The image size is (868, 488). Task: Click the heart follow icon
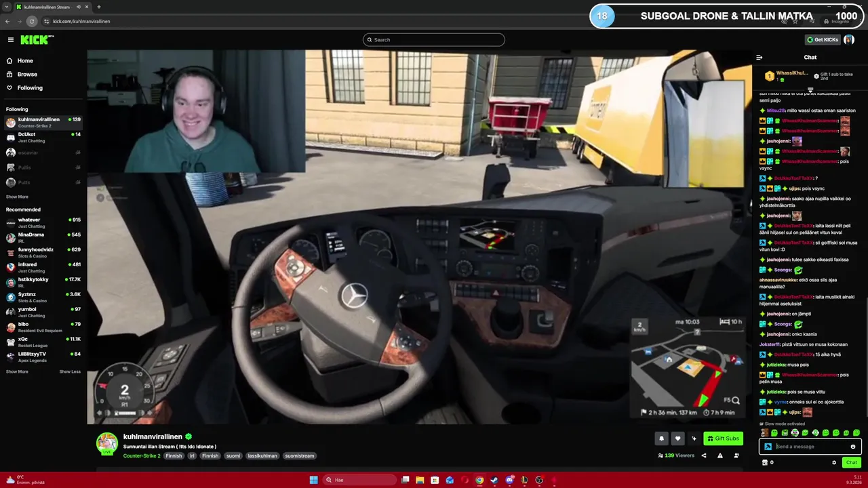[677, 439]
